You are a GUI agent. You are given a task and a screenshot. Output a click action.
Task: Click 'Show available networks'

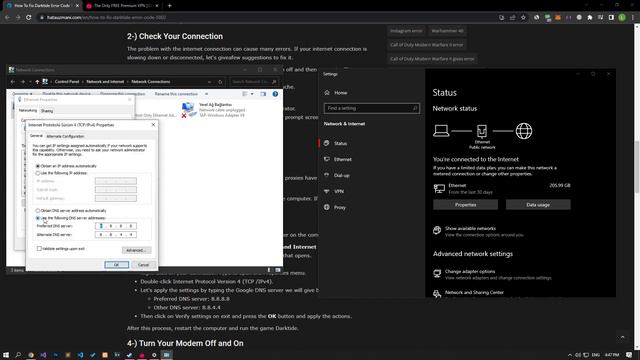(470, 229)
